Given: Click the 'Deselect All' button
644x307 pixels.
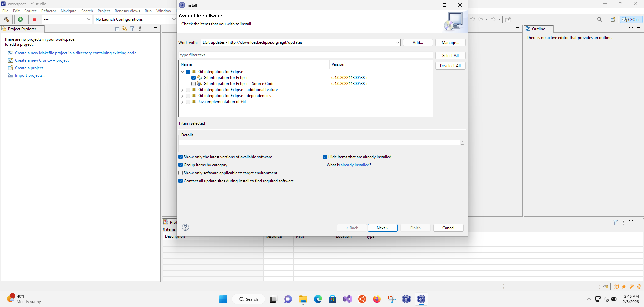Looking at the screenshot, I should (450, 65).
